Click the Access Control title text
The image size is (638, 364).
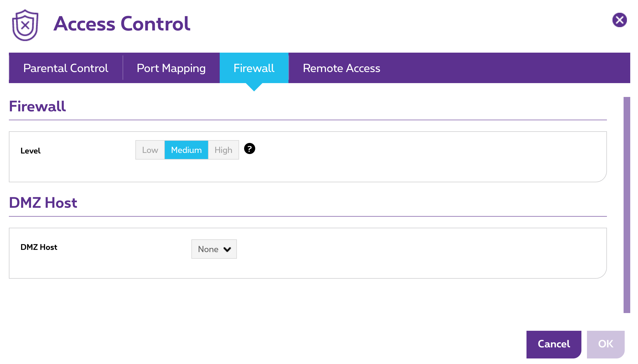pyautogui.click(x=122, y=24)
